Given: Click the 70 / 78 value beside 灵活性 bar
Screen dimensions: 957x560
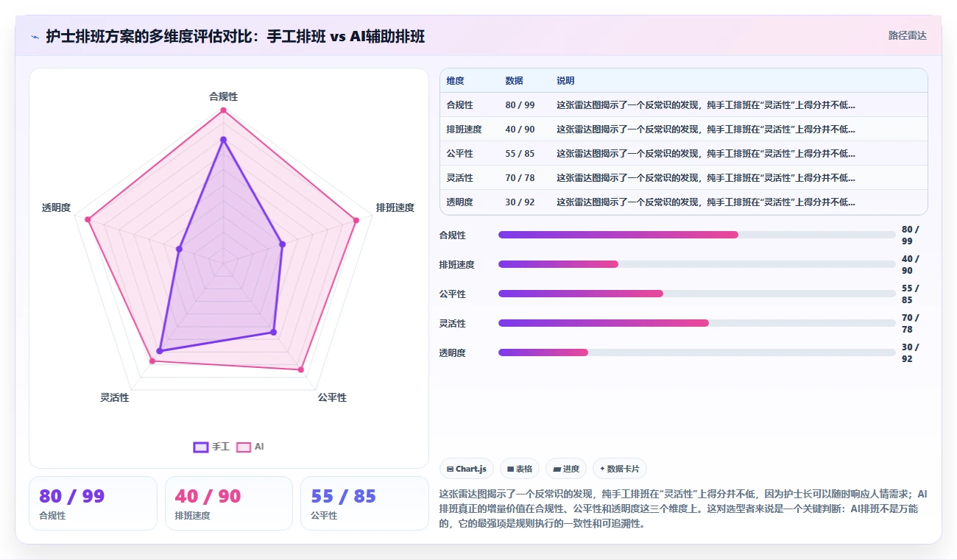Looking at the screenshot, I should [910, 323].
